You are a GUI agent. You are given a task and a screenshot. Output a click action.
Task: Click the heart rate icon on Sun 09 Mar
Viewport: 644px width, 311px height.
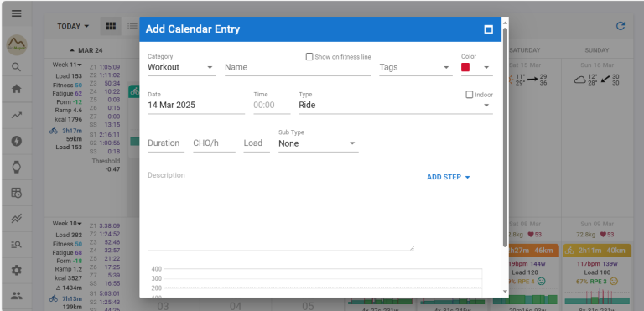tap(603, 235)
